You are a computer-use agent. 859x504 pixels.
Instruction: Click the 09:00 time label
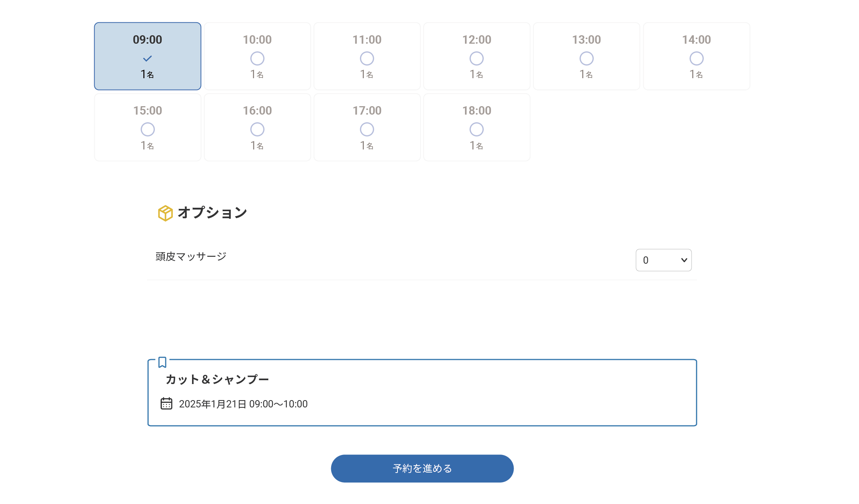(x=148, y=39)
